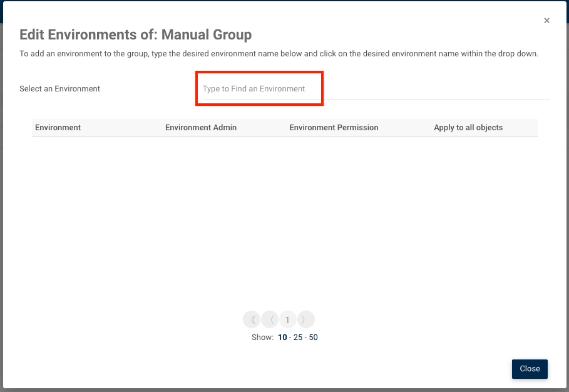Click the dimmed background outside the modal
The height and width of the screenshot is (392, 569).
[x=2, y=188]
